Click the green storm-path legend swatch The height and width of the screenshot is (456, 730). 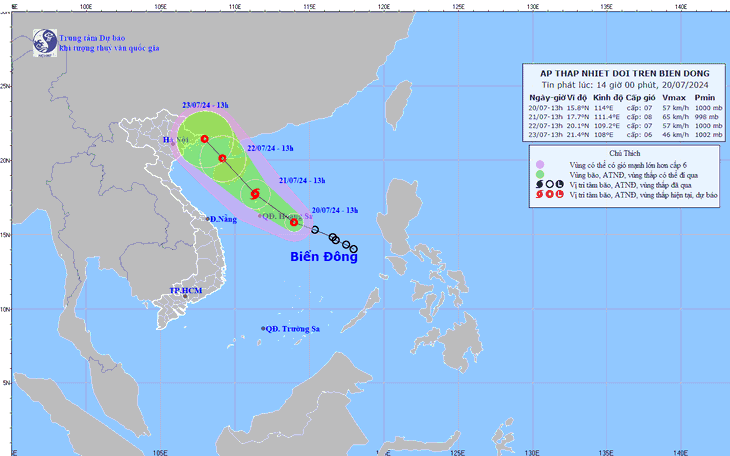click(x=540, y=175)
